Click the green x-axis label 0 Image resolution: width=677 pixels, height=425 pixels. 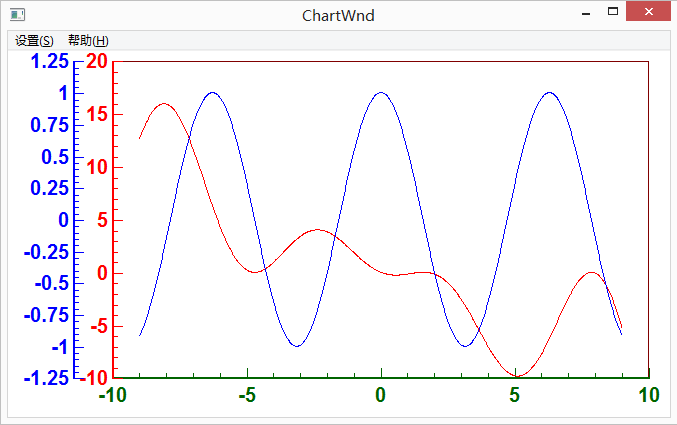point(380,395)
